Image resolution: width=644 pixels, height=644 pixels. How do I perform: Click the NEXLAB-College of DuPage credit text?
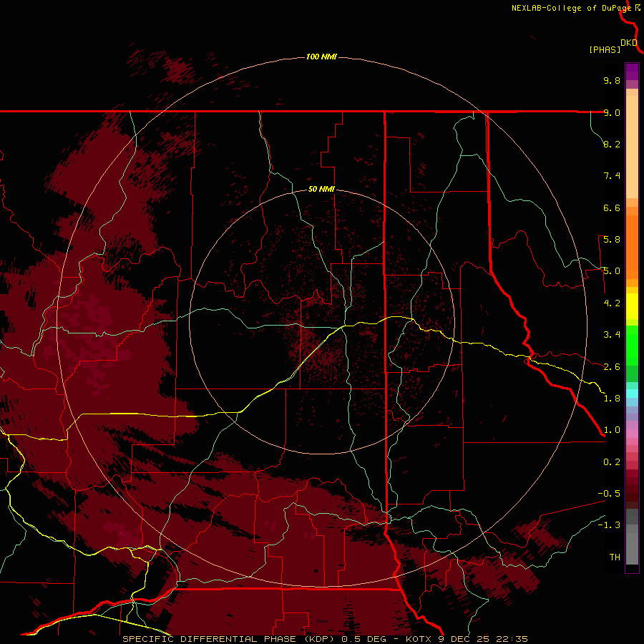(x=571, y=8)
